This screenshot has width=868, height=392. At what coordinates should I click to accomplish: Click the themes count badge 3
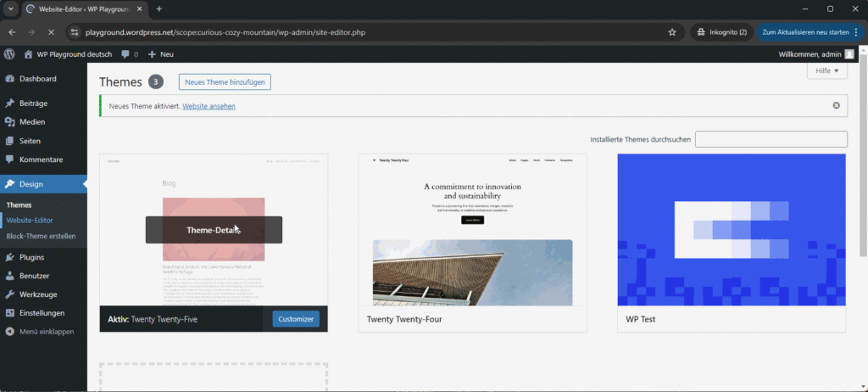tap(156, 82)
